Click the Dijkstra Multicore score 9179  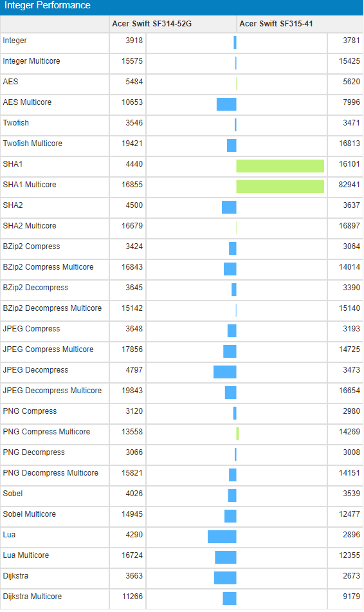click(352, 597)
